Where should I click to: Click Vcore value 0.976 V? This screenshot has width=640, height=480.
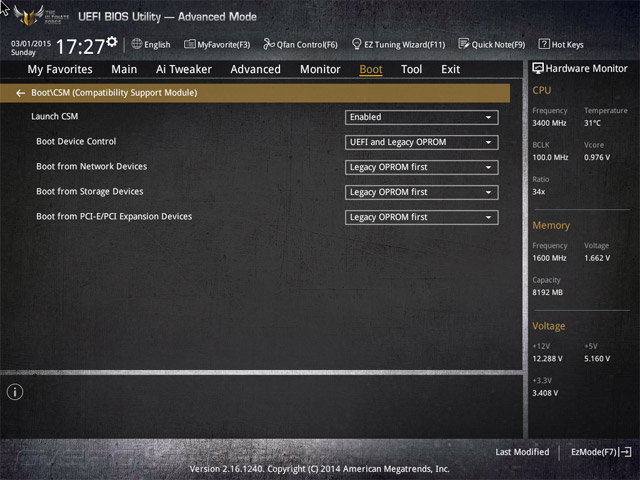pyautogui.click(x=597, y=157)
